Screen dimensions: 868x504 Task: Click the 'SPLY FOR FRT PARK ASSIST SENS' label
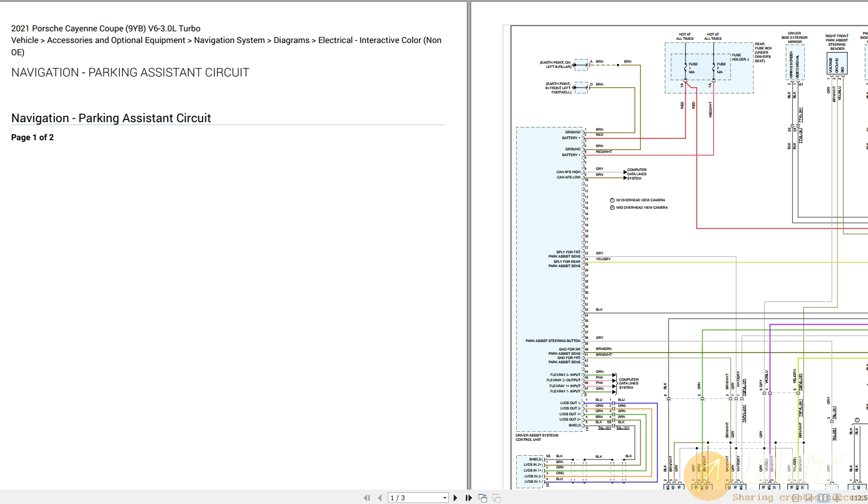(565, 254)
